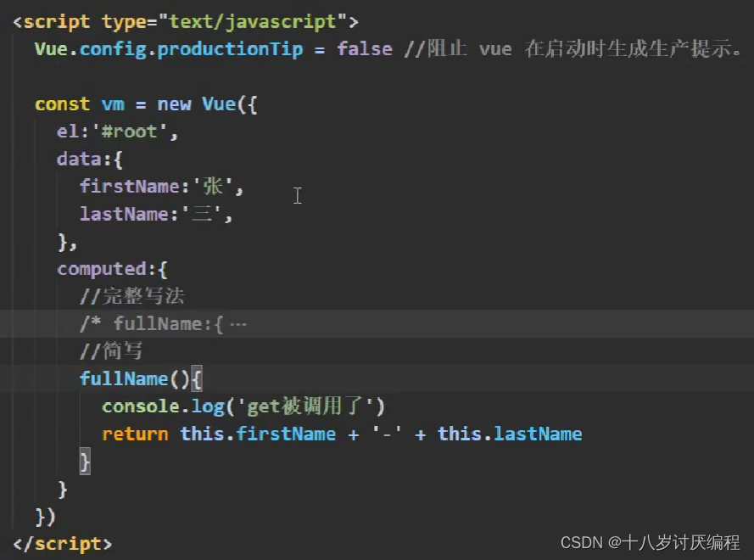The image size is (754, 560).
Task: Click this.firstName in the return statement
Action: tap(258, 434)
